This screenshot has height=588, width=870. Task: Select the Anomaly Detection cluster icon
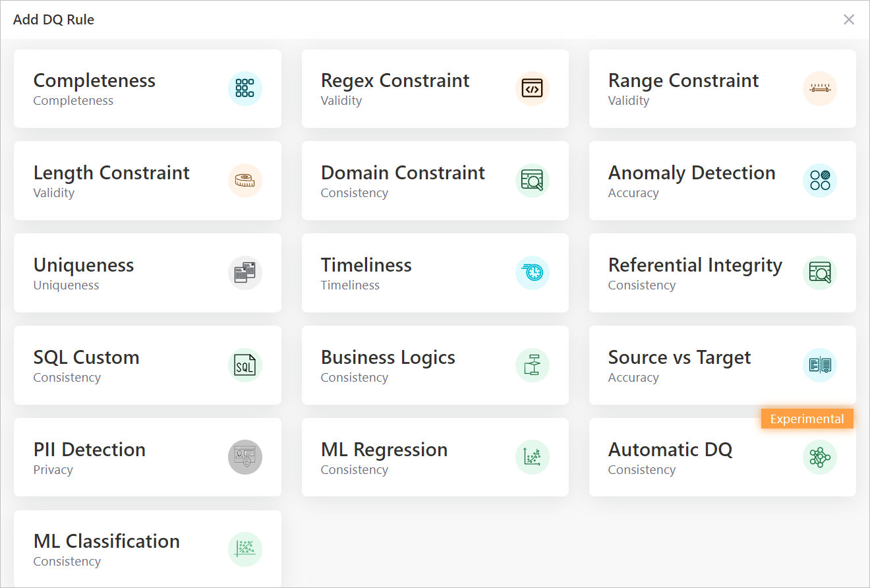820,181
